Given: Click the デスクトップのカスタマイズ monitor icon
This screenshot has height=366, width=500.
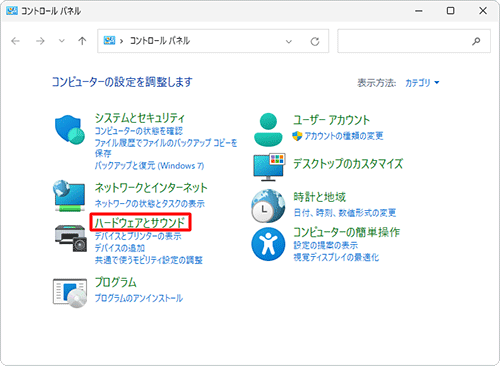Looking at the screenshot, I should [269, 167].
